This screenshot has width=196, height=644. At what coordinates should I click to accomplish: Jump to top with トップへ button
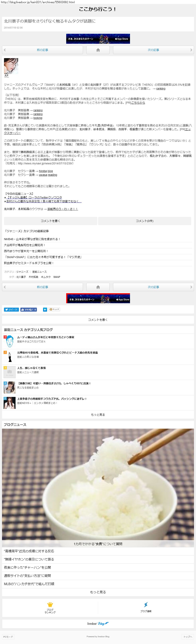pos(188,637)
